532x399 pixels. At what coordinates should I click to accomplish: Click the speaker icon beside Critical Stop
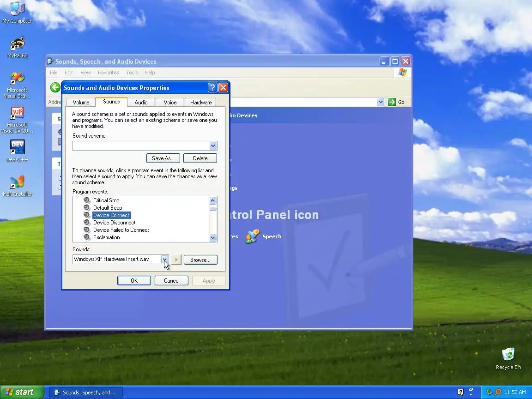tap(87, 200)
